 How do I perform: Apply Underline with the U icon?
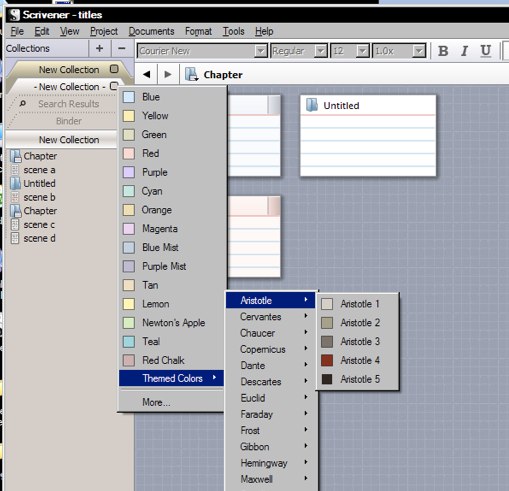tap(486, 51)
